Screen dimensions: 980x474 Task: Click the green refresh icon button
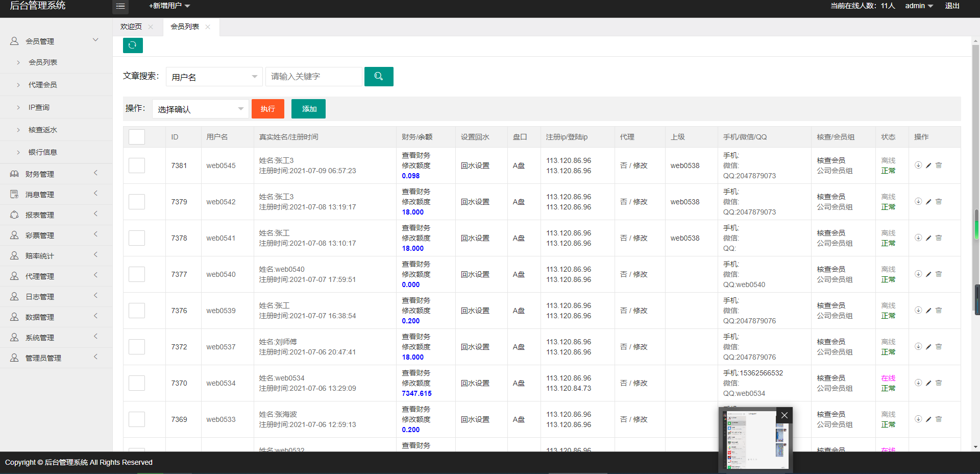point(133,45)
